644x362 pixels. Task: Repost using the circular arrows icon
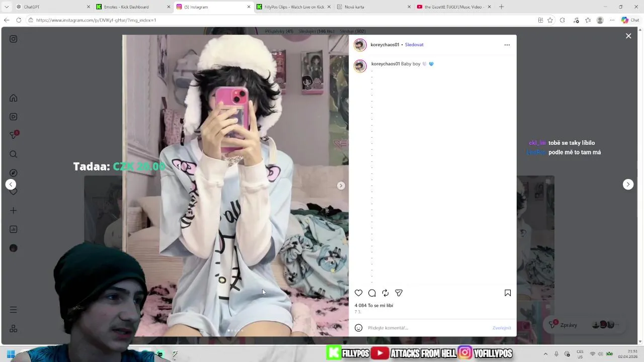click(x=385, y=293)
